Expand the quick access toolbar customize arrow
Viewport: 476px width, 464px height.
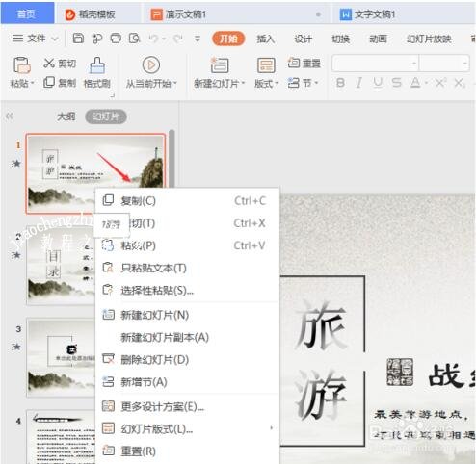tap(198, 39)
